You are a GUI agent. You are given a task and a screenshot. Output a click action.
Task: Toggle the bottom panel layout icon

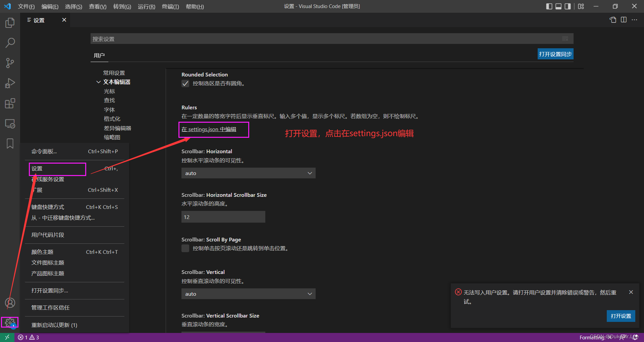click(558, 6)
